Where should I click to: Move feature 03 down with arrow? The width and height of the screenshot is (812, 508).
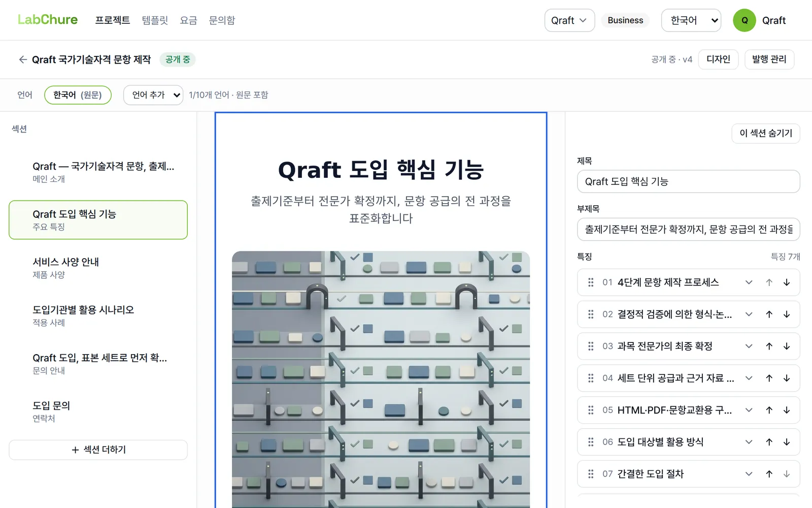[787, 346]
